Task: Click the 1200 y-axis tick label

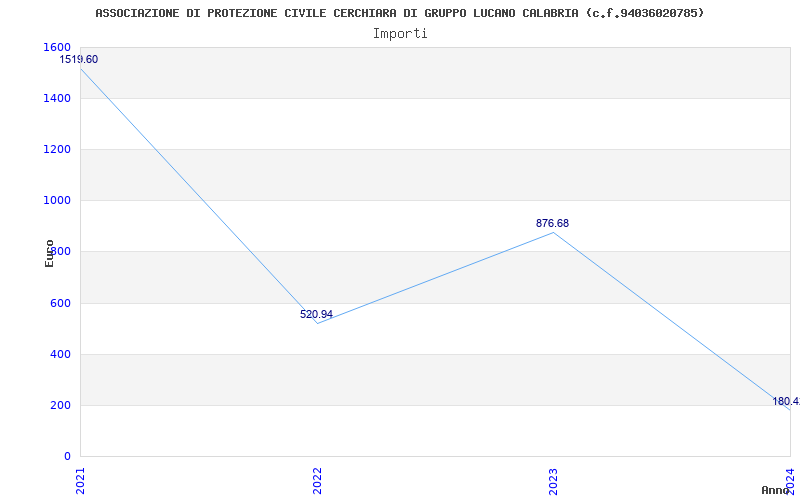Action: pyautogui.click(x=57, y=149)
